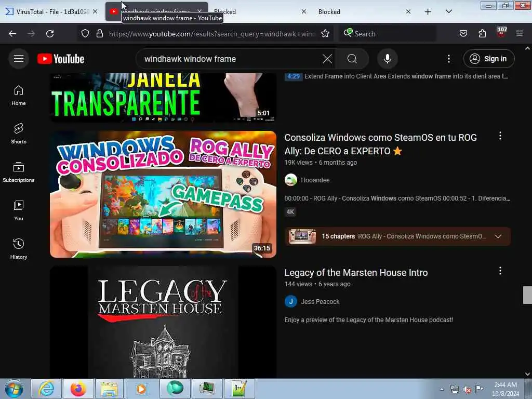Play the Windows Consolizado ROG Ally thumbnail
Viewport: 532px width, 399px height.
(x=163, y=194)
